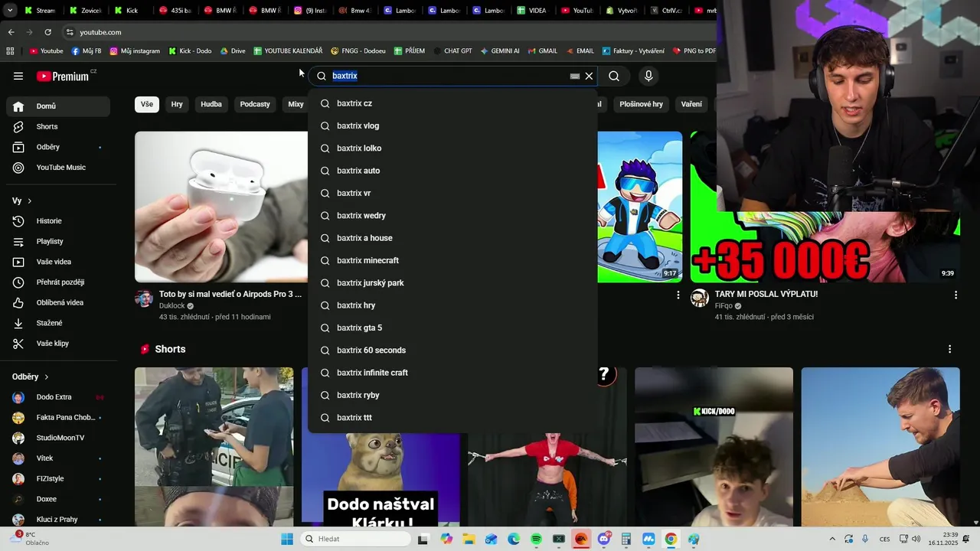
Task: Select the 'Vše' filter chip
Action: point(147,104)
